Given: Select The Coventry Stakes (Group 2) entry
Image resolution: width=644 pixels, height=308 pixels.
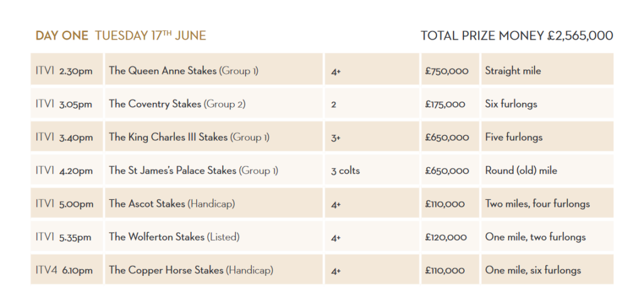Looking at the screenshot, I should (x=177, y=104).
